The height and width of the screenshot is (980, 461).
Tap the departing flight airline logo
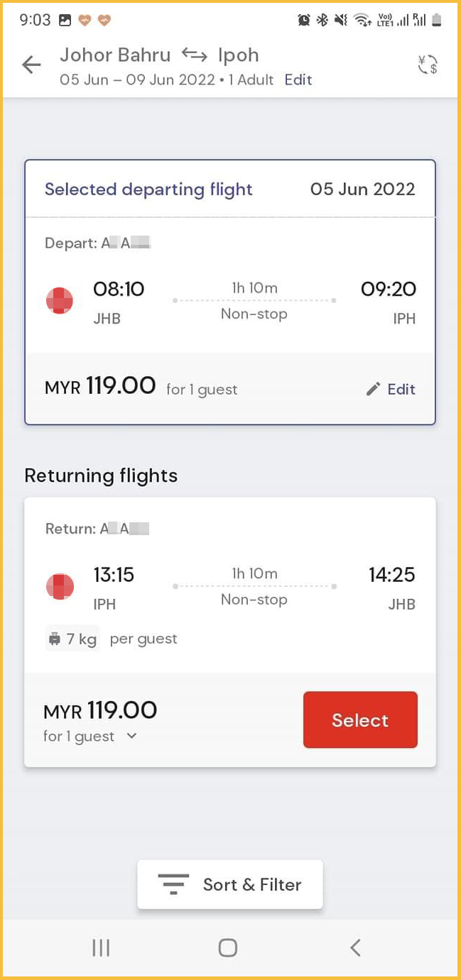(60, 301)
